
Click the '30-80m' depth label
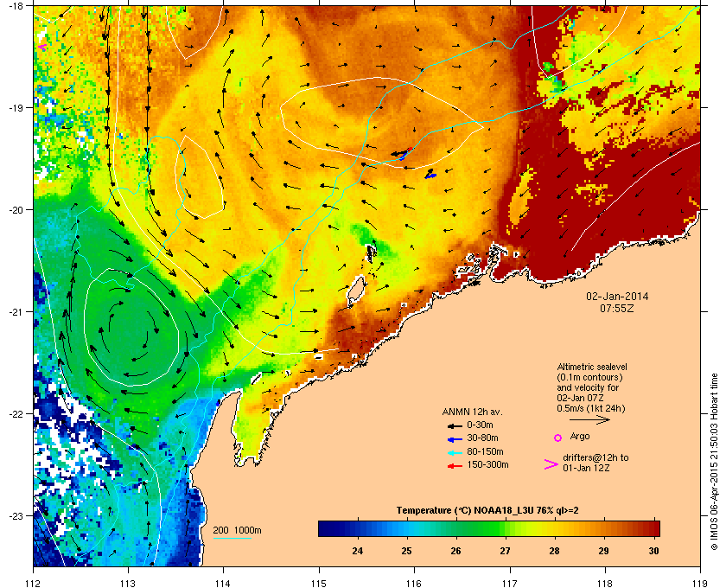482,438
